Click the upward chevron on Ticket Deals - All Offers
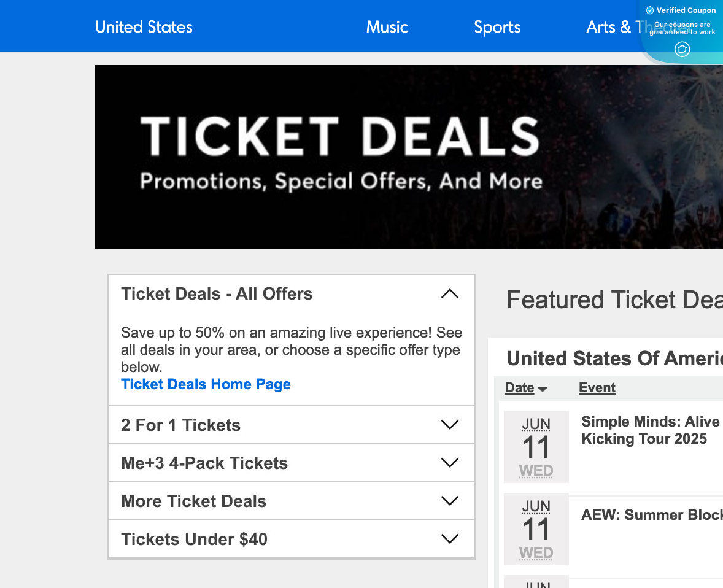 click(450, 294)
